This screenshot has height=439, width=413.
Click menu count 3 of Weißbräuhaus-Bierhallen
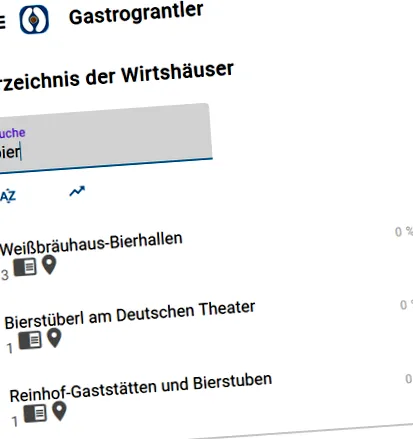coord(5,275)
